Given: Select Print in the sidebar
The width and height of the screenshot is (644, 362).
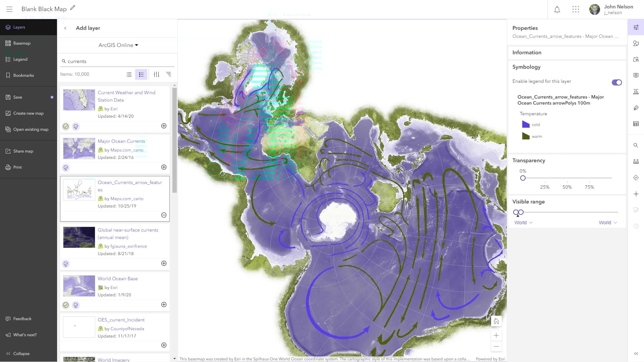Looking at the screenshot, I should click(x=29, y=167).
